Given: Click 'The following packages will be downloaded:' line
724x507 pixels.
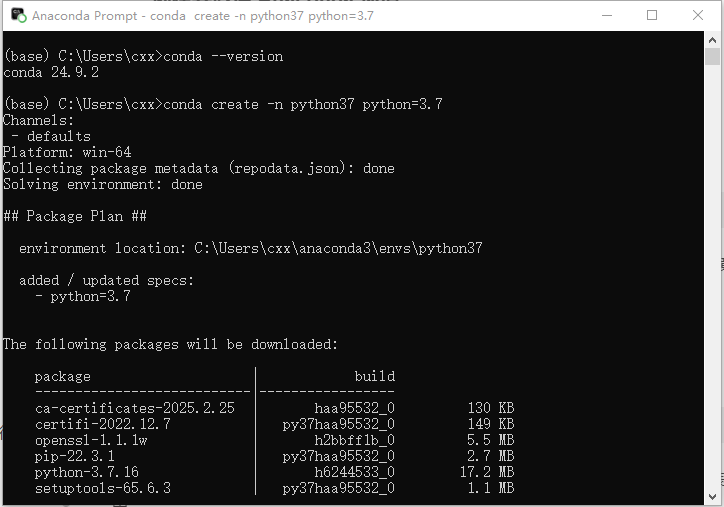Looking at the screenshot, I should (170, 344).
